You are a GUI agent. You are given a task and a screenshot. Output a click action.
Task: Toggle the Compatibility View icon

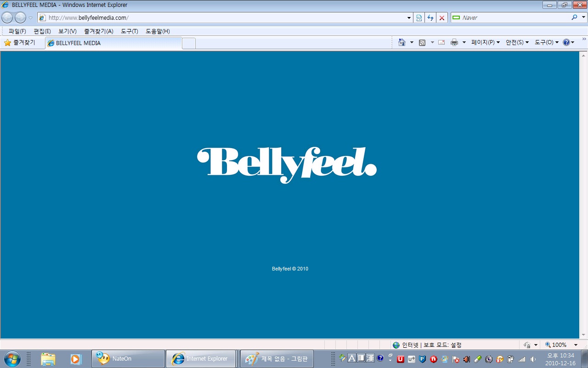point(419,18)
